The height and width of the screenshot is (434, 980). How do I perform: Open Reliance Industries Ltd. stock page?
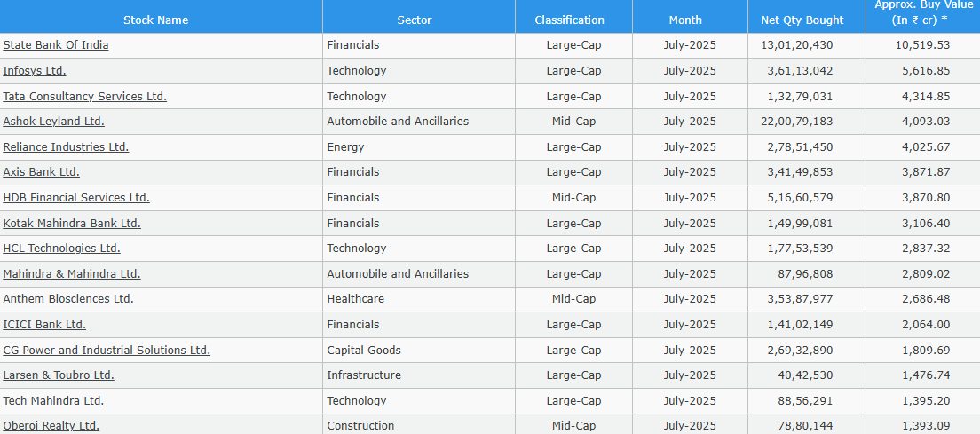pyautogui.click(x=66, y=147)
